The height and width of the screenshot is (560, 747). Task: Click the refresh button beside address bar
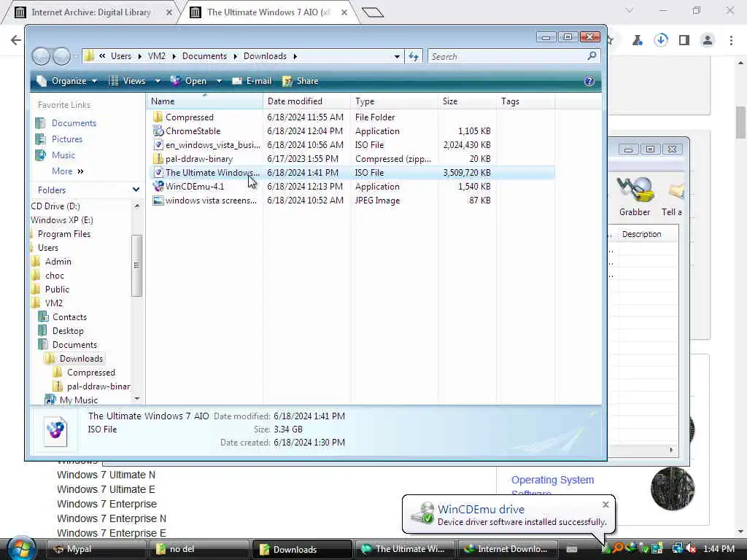tap(413, 56)
